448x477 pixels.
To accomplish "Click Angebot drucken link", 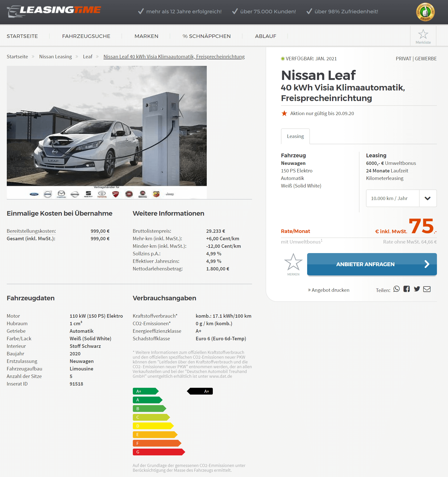I will 329,290.
